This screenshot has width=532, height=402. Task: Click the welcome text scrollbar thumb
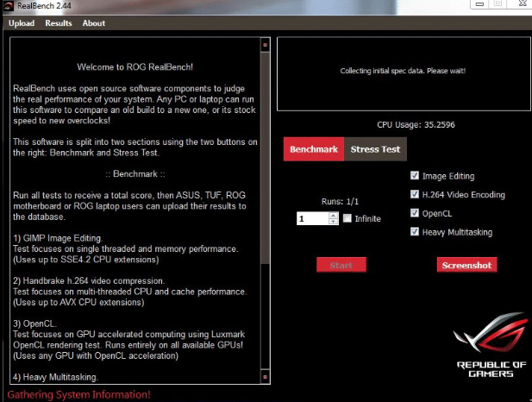(x=265, y=158)
